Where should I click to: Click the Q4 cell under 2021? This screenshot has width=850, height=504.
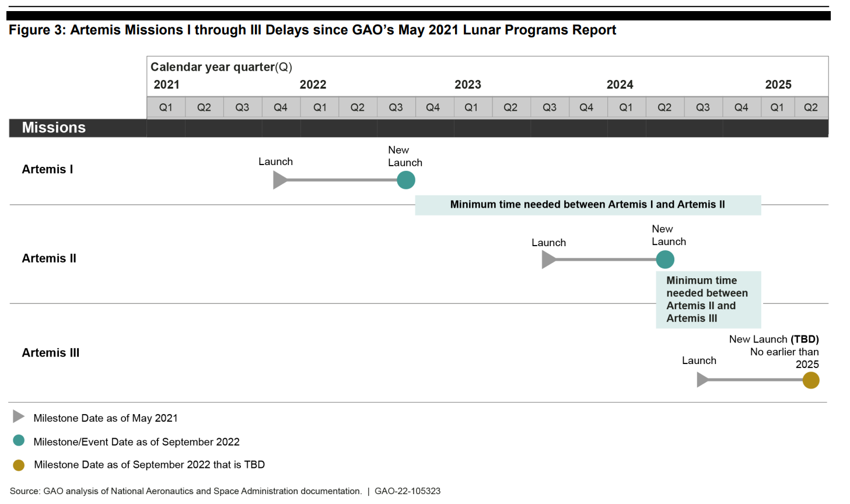281,107
